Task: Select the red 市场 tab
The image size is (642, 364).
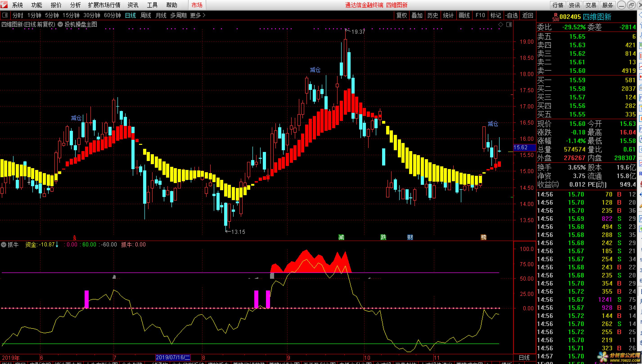Action: click(x=197, y=5)
